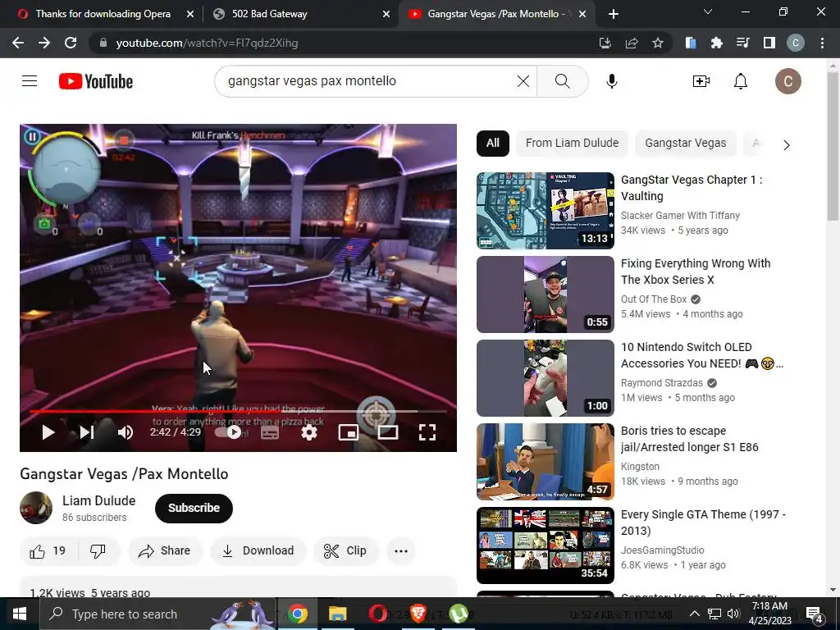Open the media control icon
Image resolution: width=840 pixels, height=630 pixels.
tap(742, 43)
